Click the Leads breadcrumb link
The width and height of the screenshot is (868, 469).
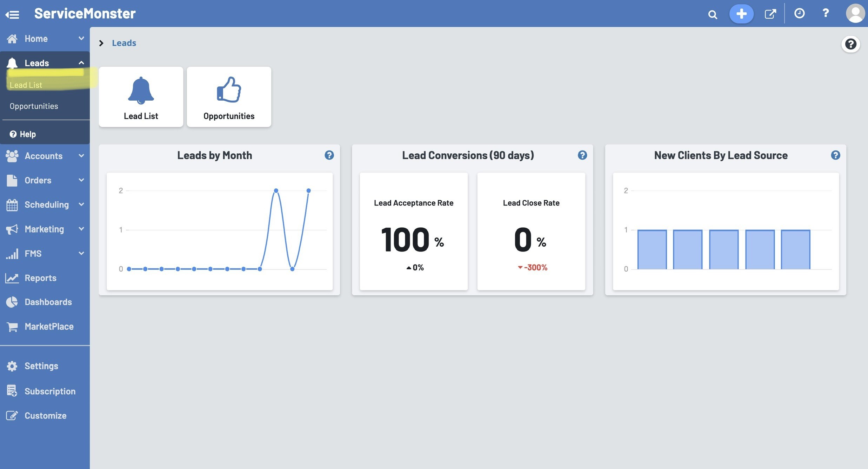(x=124, y=43)
